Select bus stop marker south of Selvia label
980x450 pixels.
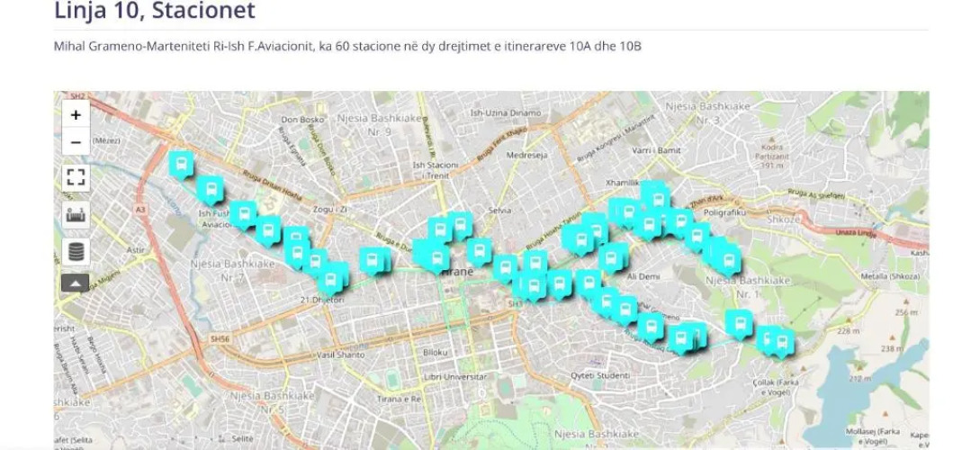pos(480,252)
